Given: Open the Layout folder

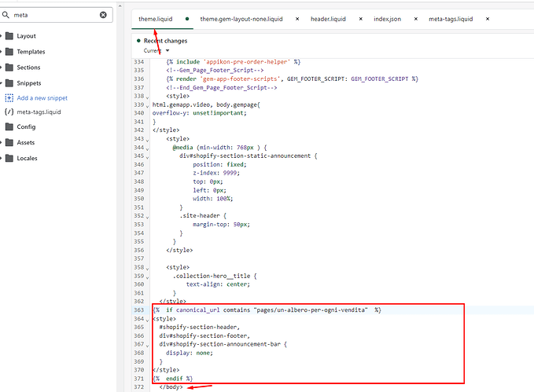Looking at the screenshot, I should click(26, 35).
